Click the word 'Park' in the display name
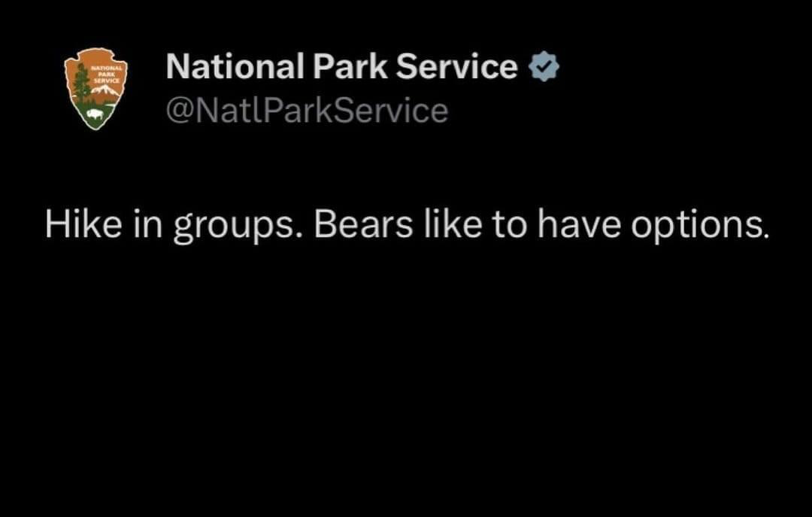812x517 pixels. click(x=350, y=66)
